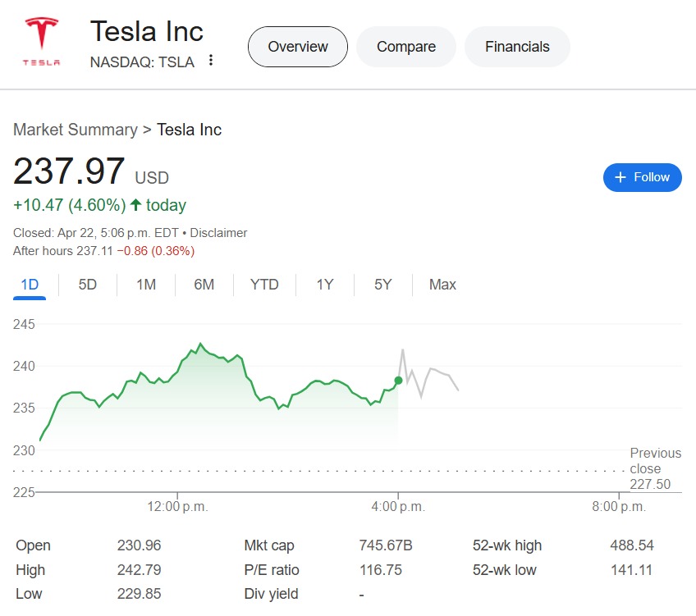Show the 1M chart range

coord(146,285)
